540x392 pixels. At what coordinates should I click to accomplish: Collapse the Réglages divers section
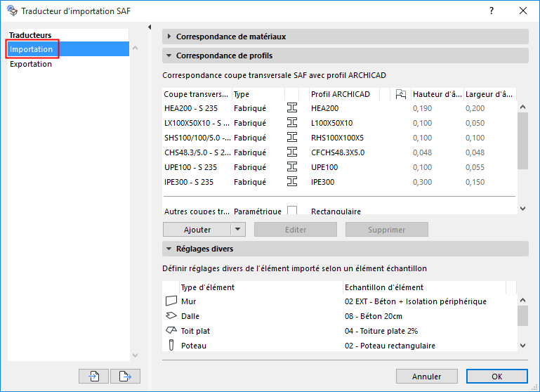170,249
